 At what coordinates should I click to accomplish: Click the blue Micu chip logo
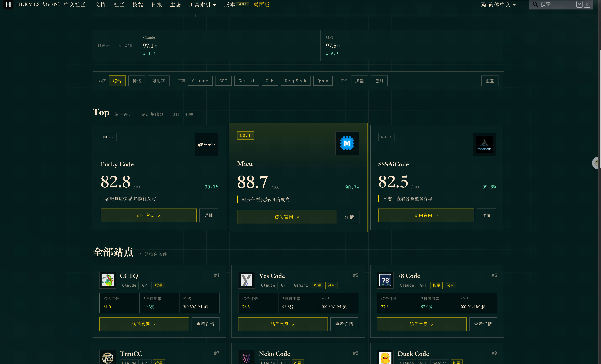[x=347, y=143]
